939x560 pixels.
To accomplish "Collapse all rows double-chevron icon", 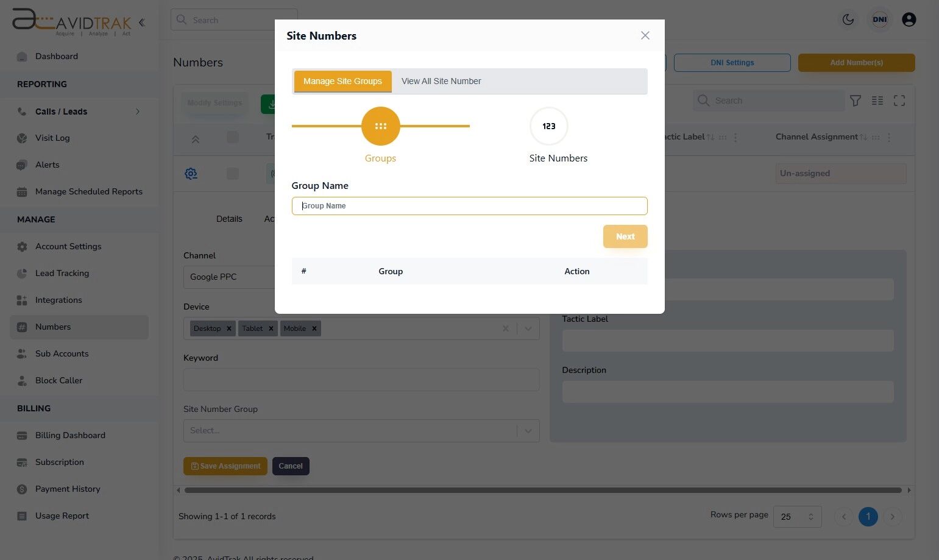I will tap(196, 139).
